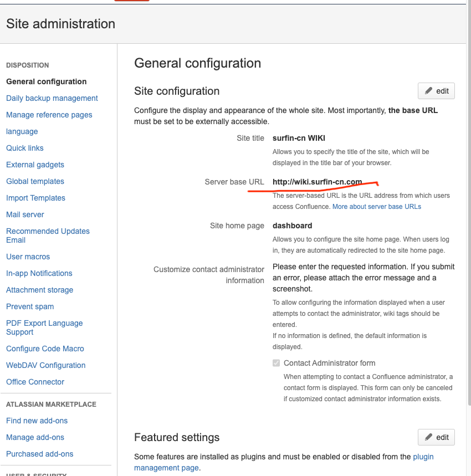The height and width of the screenshot is (476, 471).
Task: Toggle the Contact Administrator form checkbox
Action: point(276,363)
